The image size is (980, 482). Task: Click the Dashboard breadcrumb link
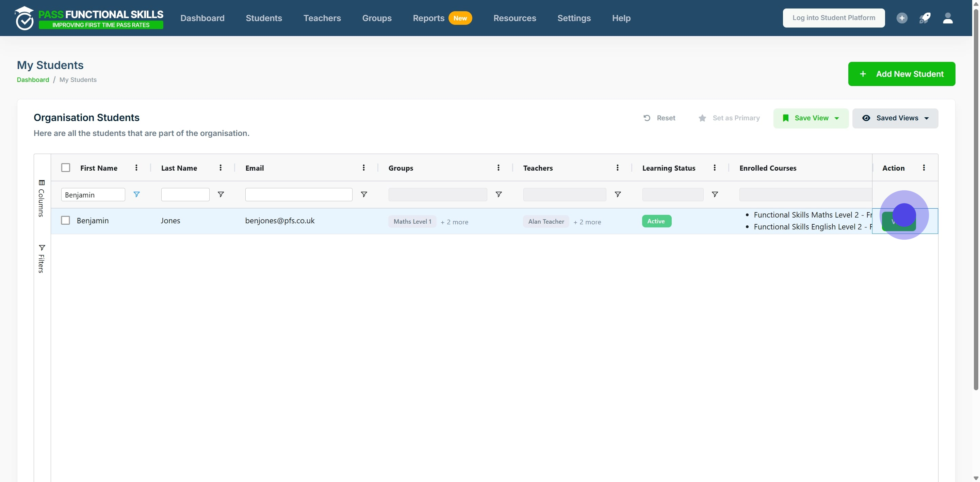pyautogui.click(x=33, y=80)
